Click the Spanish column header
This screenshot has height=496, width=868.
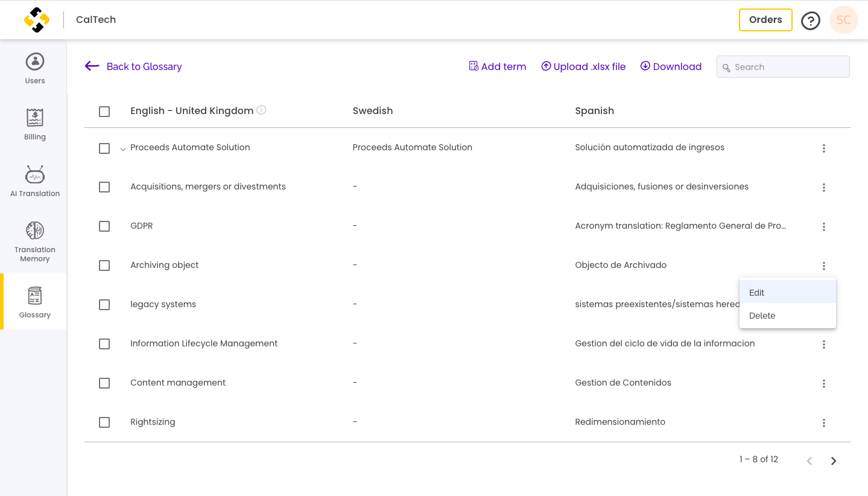point(595,111)
